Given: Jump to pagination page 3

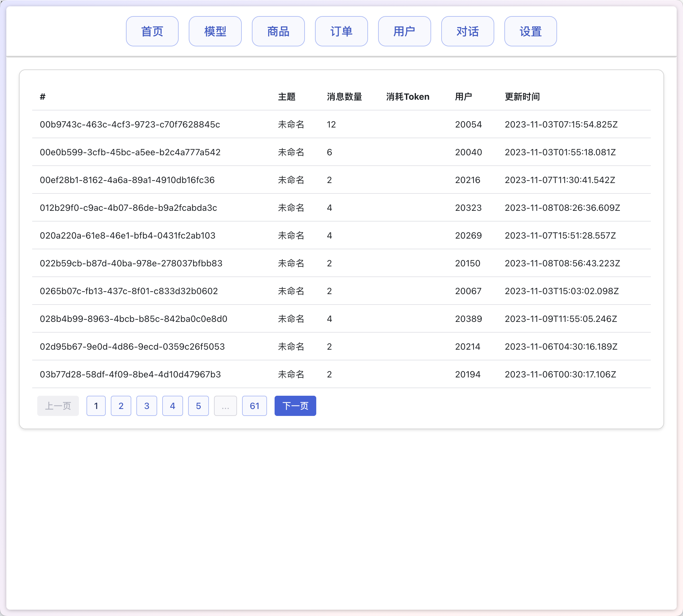Looking at the screenshot, I should [146, 406].
